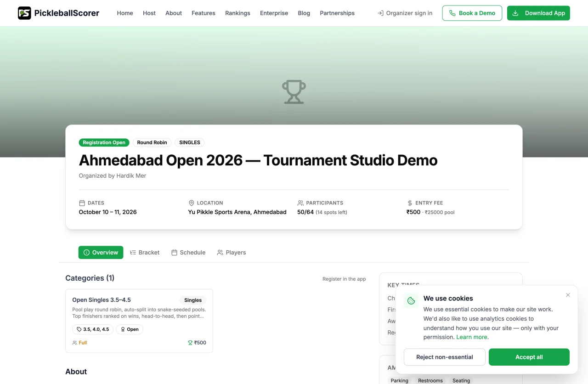Click the calendar icon beside DATES

click(82, 203)
